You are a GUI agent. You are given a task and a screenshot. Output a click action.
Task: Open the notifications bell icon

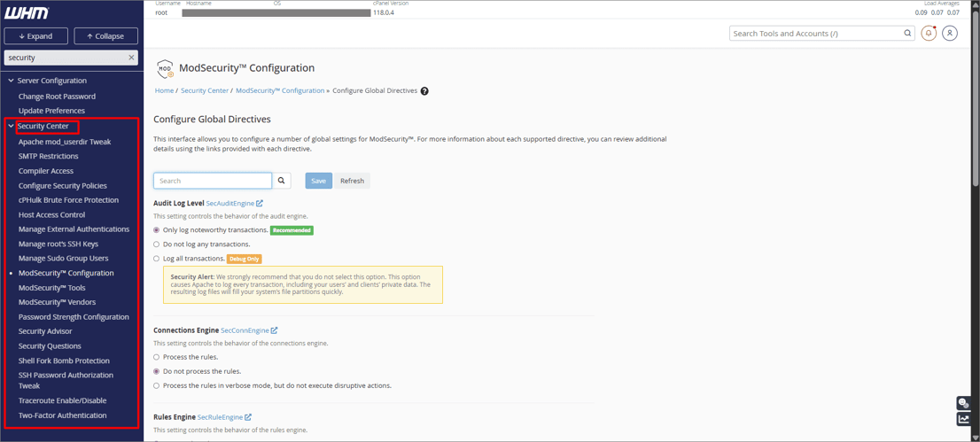[x=929, y=34]
